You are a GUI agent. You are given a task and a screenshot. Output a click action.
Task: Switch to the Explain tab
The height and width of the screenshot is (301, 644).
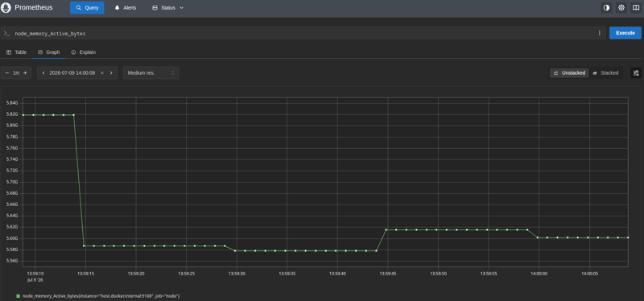pyautogui.click(x=84, y=52)
